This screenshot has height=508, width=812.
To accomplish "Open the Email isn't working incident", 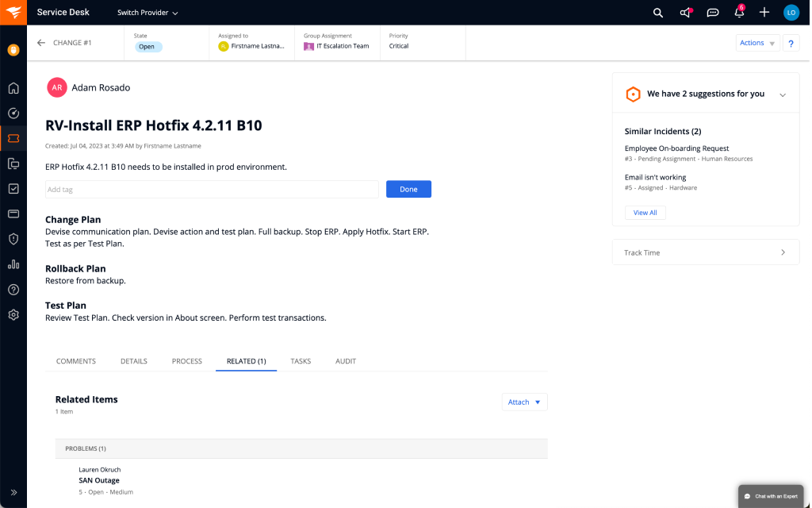I will [x=655, y=177].
